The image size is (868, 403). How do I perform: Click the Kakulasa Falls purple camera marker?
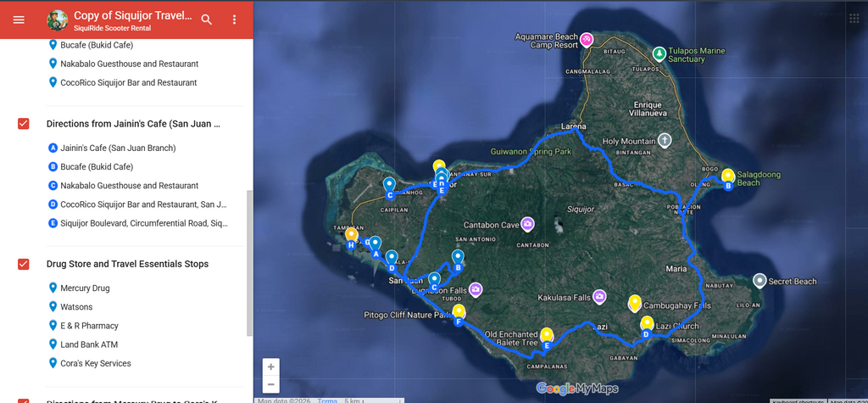pyautogui.click(x=599, y=297)
